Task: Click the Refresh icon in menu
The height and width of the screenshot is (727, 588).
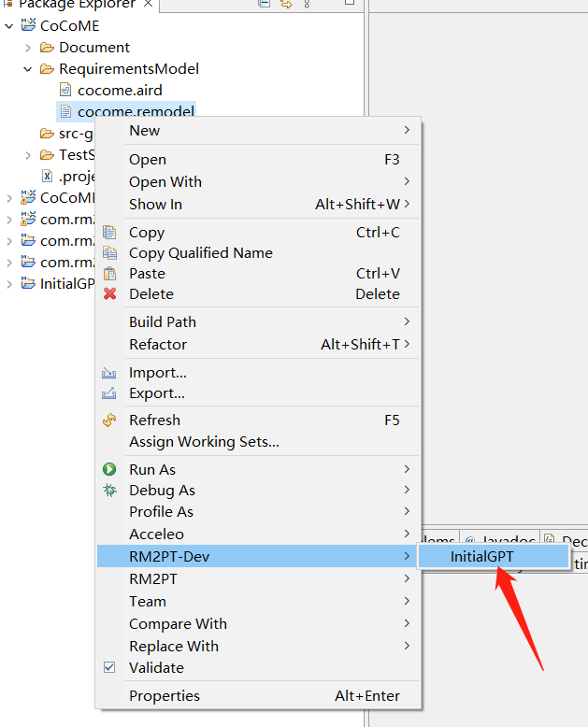Action: [x=109, y=421]
